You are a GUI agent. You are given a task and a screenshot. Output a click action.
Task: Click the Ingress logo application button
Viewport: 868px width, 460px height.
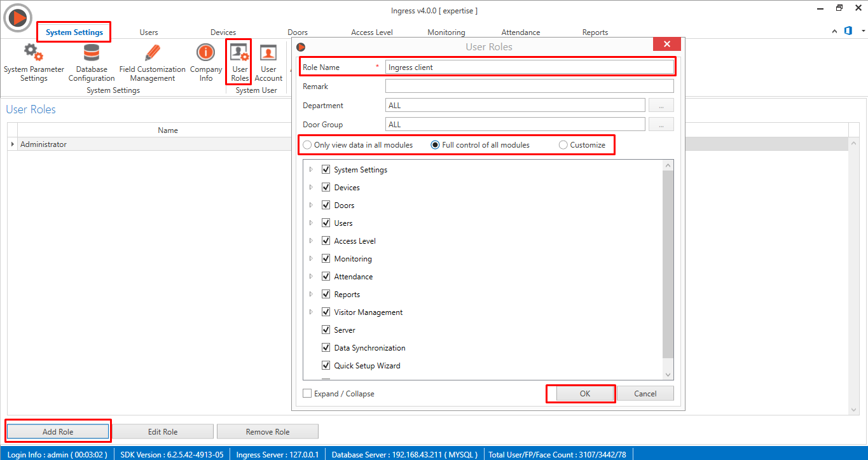point(18,18)
